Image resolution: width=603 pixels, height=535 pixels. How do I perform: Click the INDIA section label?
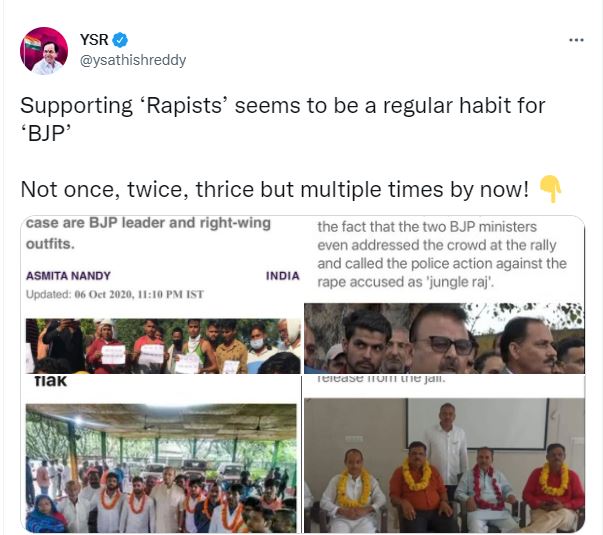283,276
